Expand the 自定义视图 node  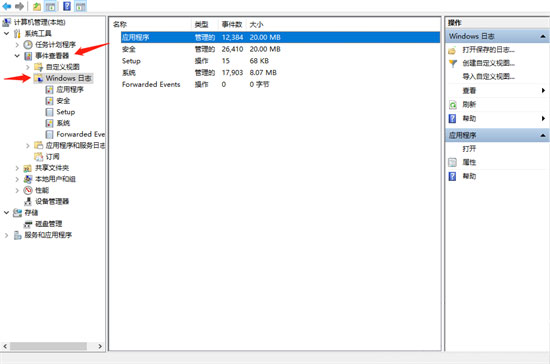click(x=28, y=67)
